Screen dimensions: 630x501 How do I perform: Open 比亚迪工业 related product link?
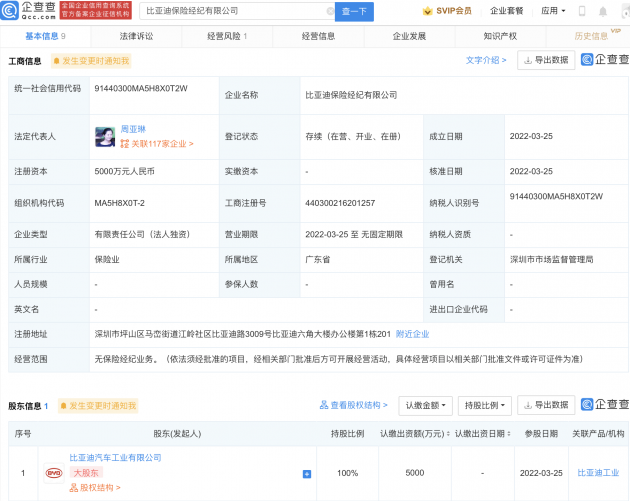coord(598,473)
